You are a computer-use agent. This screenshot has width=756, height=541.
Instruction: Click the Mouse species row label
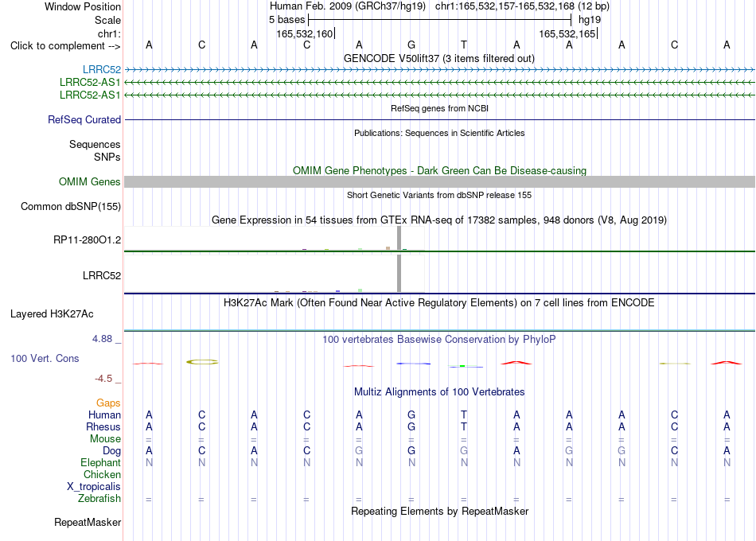pos(106,439)
